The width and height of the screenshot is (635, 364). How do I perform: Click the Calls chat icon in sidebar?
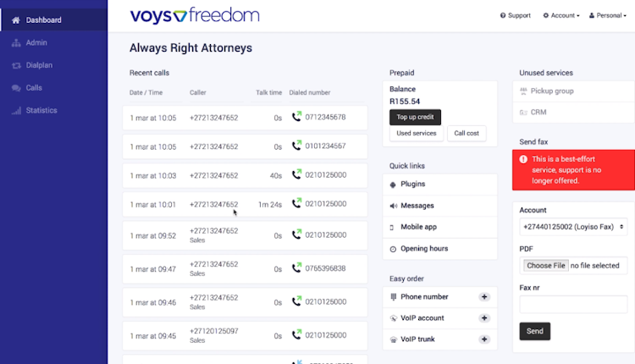point(15,88)
